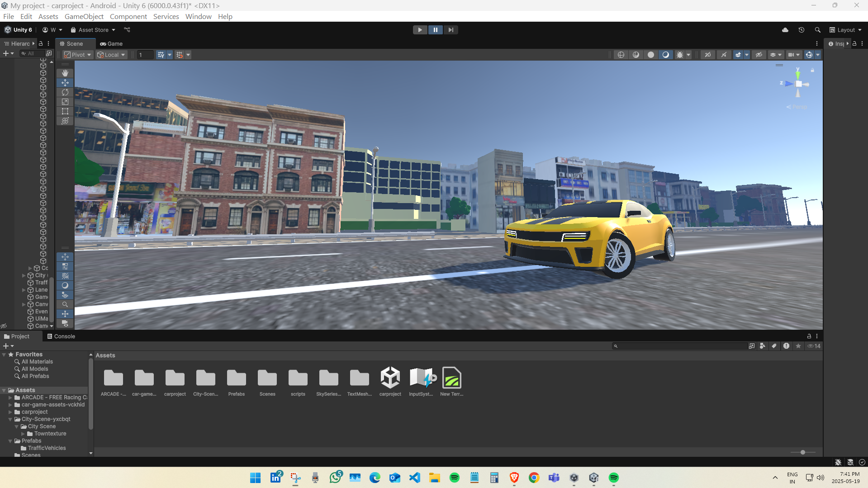Select All Prefabs favorite search
Viewport: 868px width, 488px height.
(x=35, y=376)
